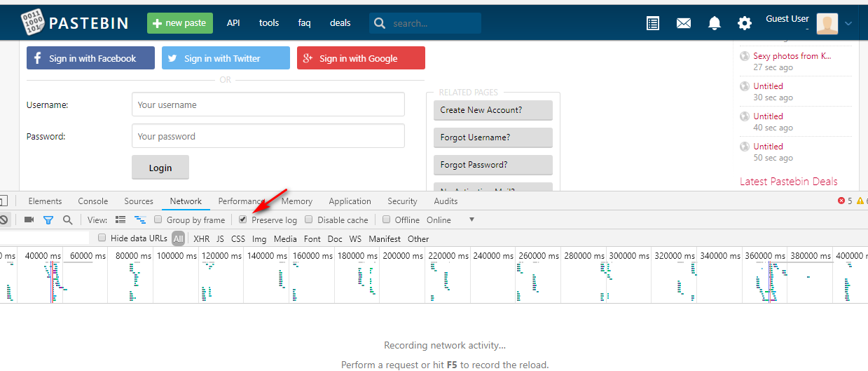This screenshot has width=868, height=371.
Task: Click the Username input field
Action: 268,104
